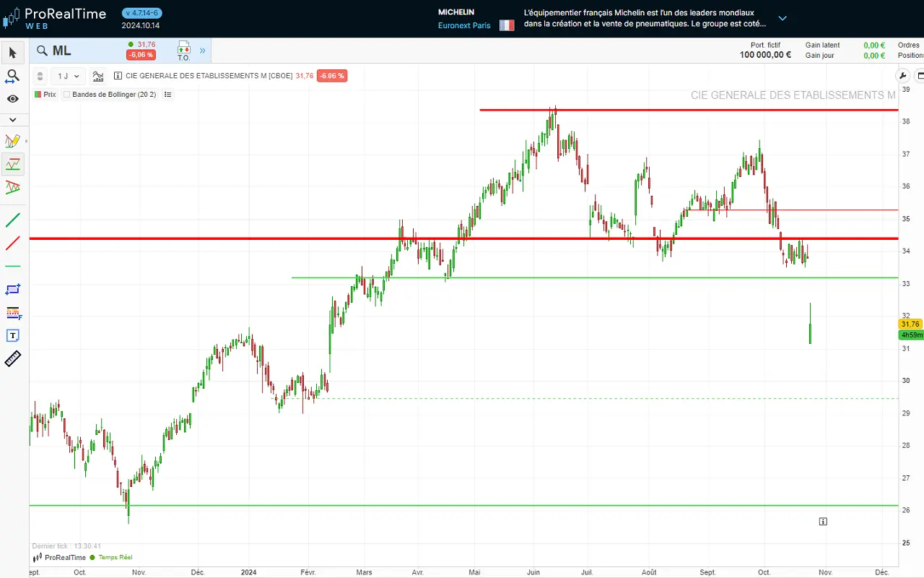Expand the double-arrow next to T.O.
The image size is (924, 578).
(x=202, y=51)
